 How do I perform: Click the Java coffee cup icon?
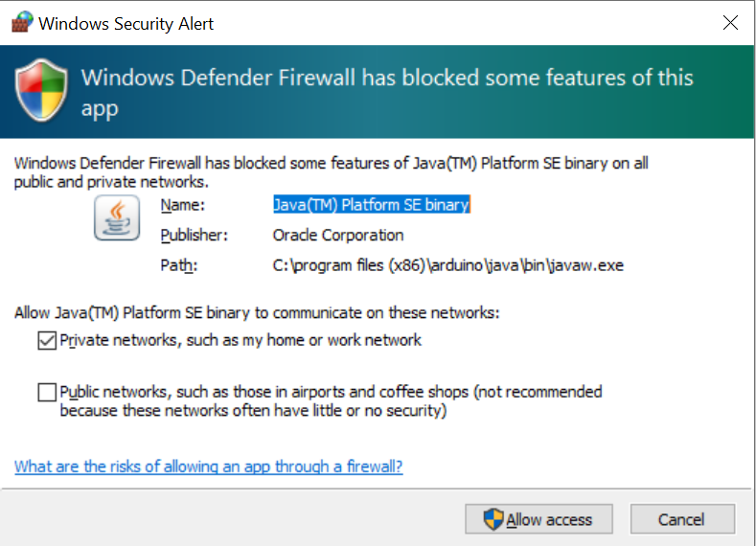(x=117, y=217)
